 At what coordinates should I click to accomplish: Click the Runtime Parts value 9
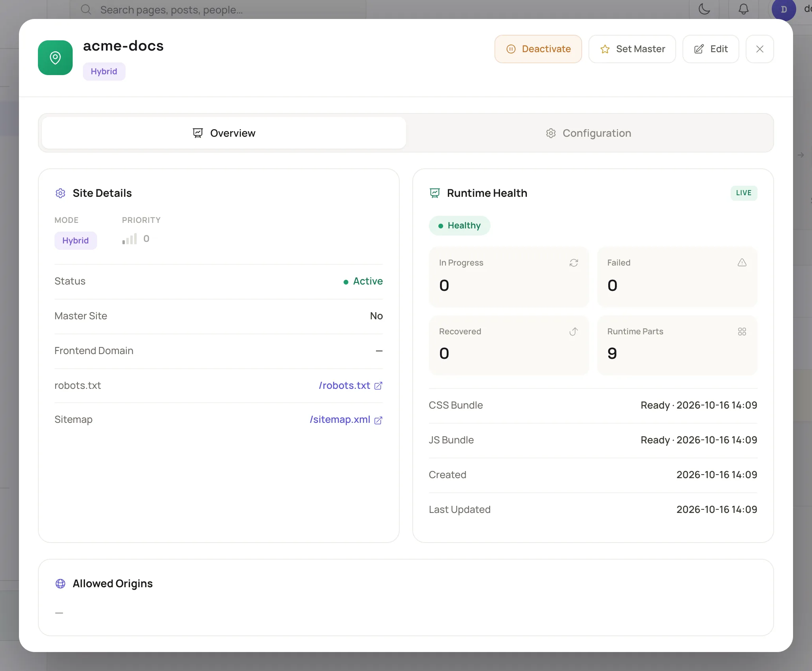pyautogui.click(x=612, y=353)
